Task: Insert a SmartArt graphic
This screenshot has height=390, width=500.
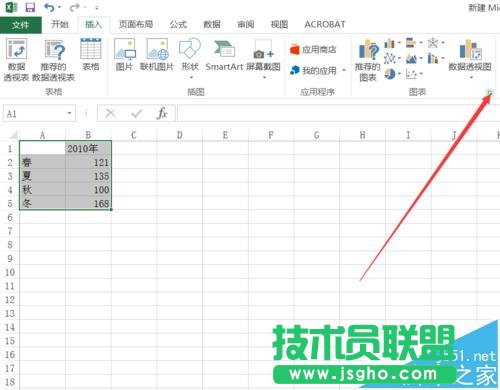Action: [x=224, y=54]
